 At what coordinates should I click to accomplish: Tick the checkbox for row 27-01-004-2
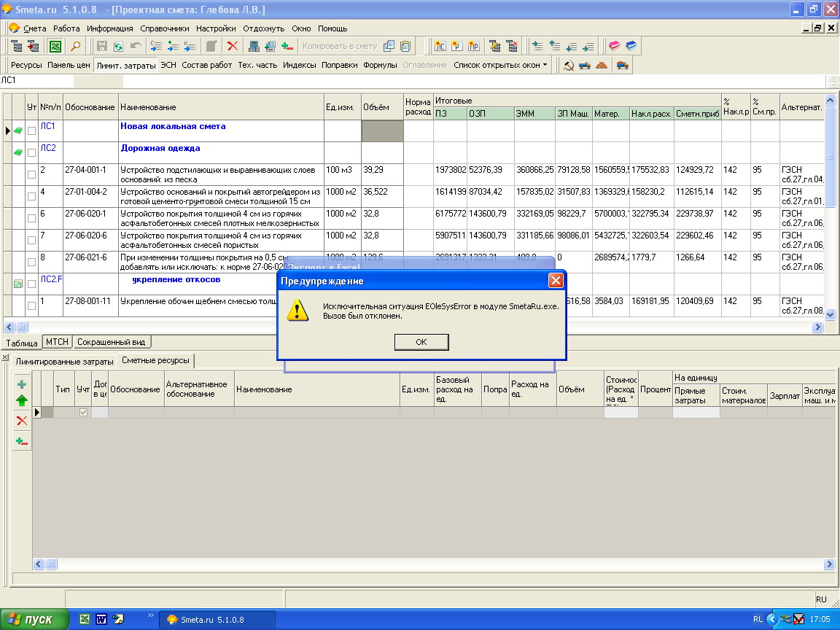click(x=31, y=197)
